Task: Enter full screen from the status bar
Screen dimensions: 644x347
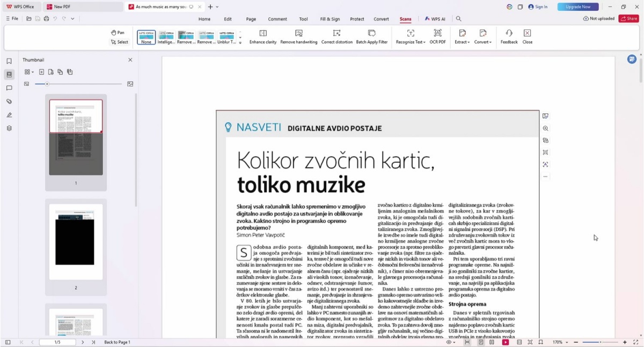Action: coord(636,342)
